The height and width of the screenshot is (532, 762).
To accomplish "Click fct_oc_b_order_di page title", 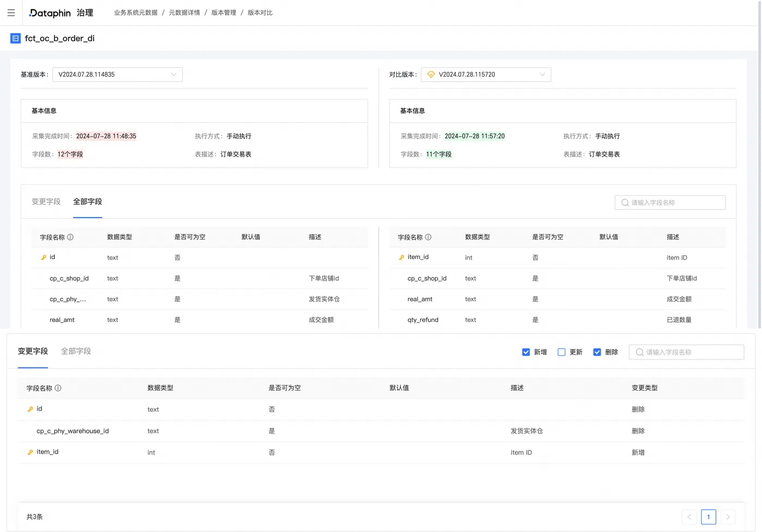I will pyautogui.click(x=60, y=38).
